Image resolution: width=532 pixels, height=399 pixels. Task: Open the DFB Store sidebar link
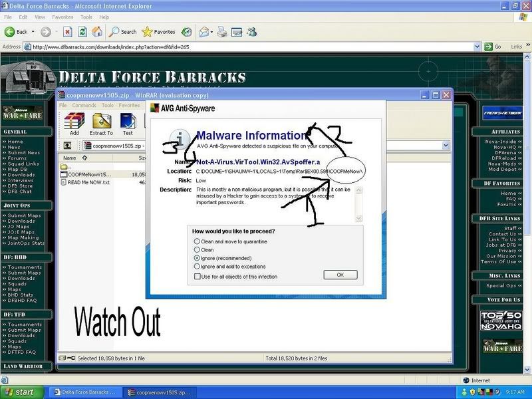[x=20, y=186]
